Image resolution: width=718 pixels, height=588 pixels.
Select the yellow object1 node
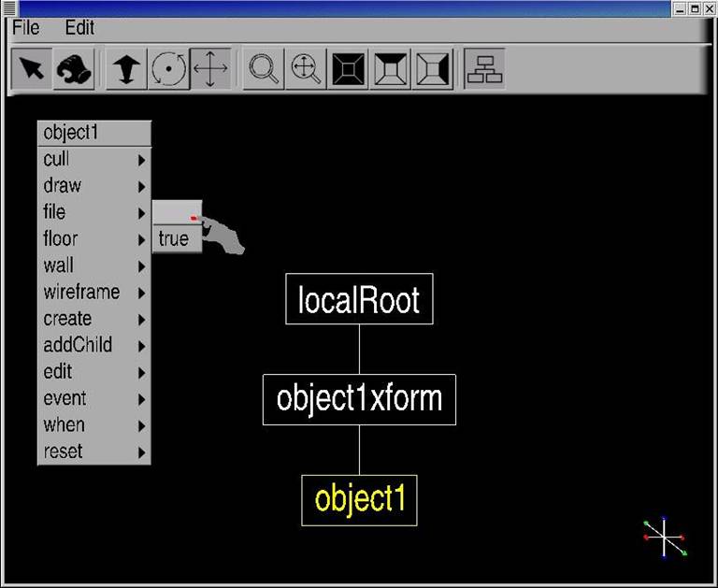[x=359, y=500]
